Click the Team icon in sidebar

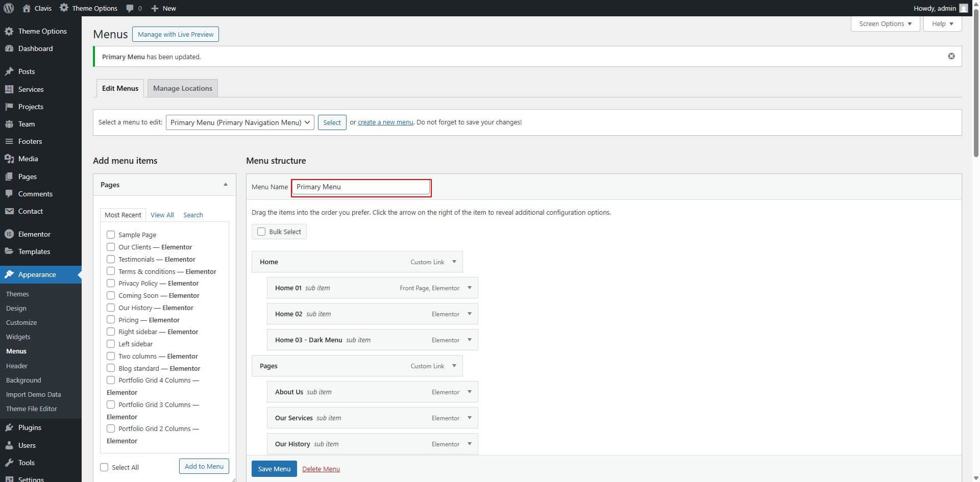[9, 124]
